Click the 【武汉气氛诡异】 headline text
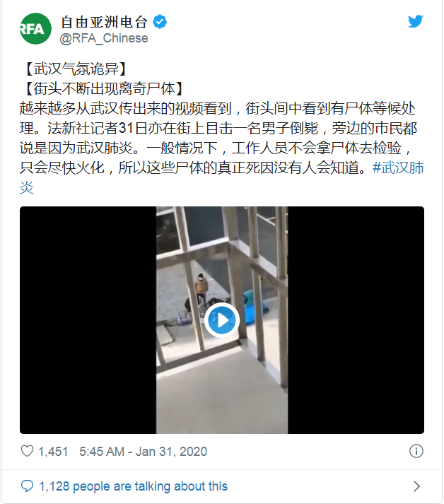The height and width of the screenshot is (504, 444). pyautogui.click(x=75, y=69)
